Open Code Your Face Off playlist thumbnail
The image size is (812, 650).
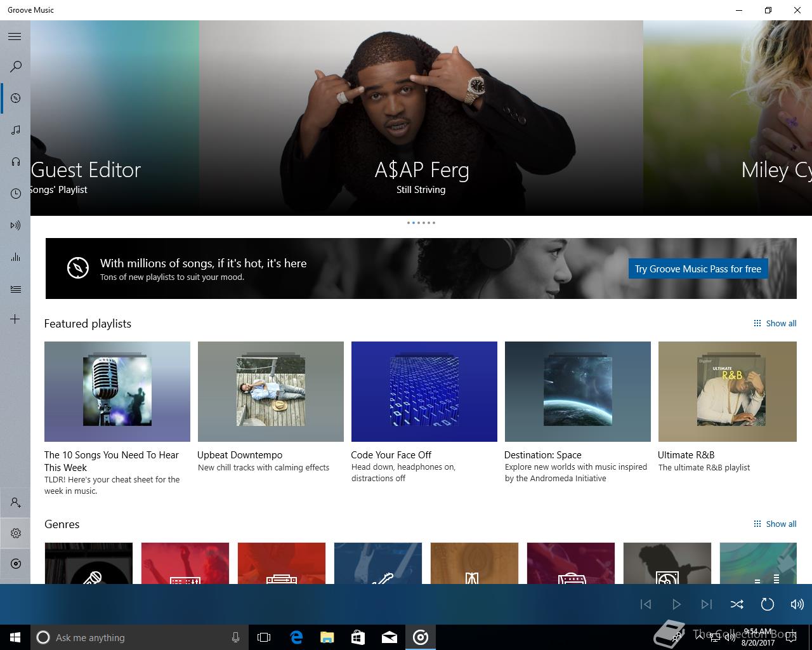click(x=424, y=392)
